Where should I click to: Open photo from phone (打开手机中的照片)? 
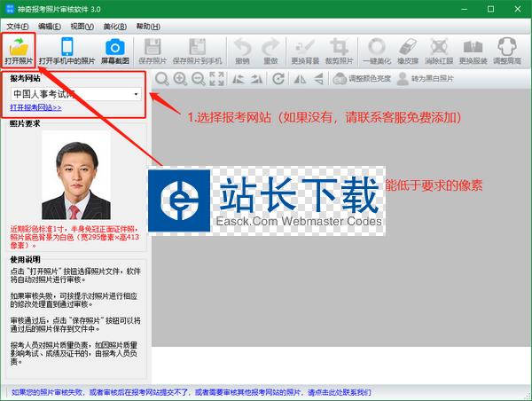coord(66,51)
